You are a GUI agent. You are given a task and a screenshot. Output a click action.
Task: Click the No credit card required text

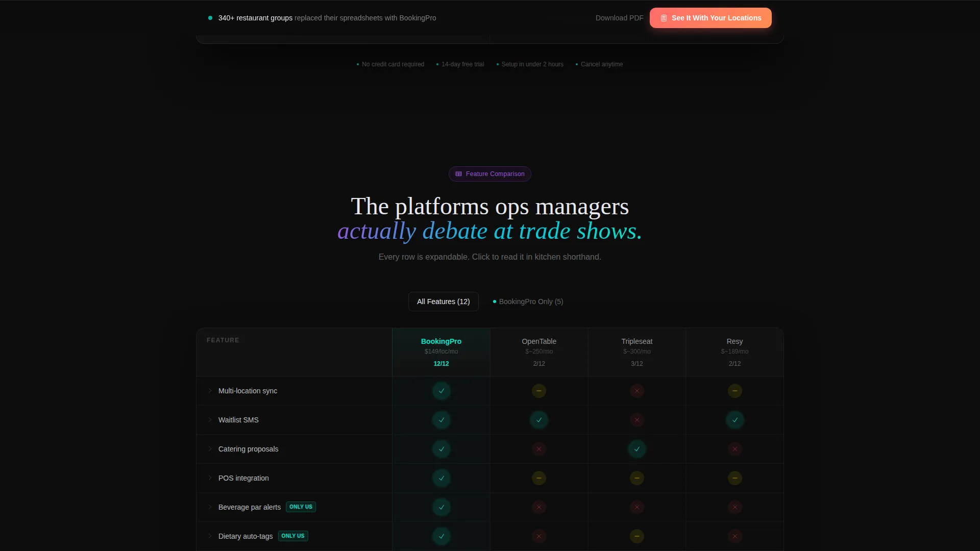(393, 64)
